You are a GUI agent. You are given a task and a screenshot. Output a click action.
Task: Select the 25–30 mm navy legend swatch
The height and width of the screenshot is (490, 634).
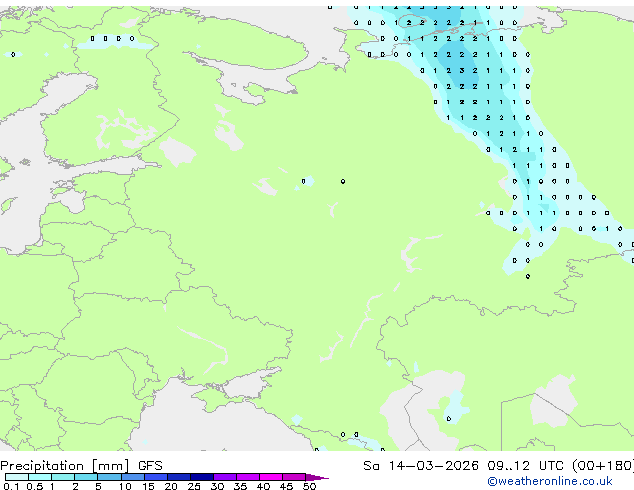[x=202, y=477]
